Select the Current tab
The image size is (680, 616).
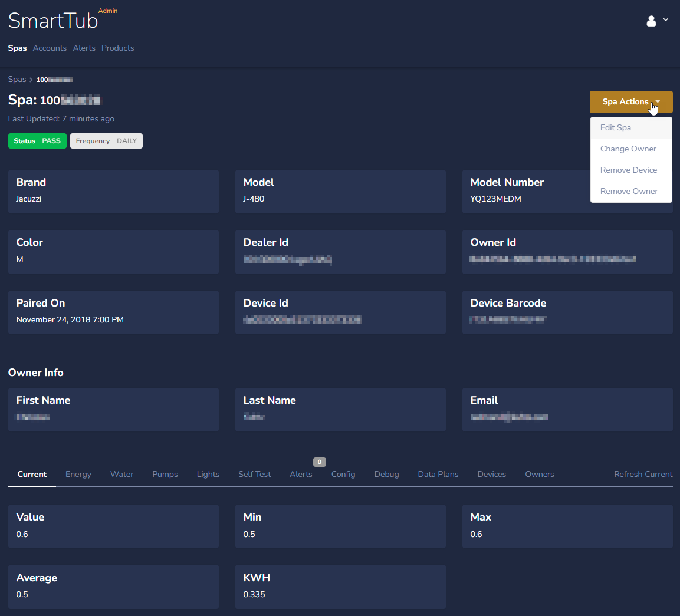pyautogui.click(x=32, y=475)
